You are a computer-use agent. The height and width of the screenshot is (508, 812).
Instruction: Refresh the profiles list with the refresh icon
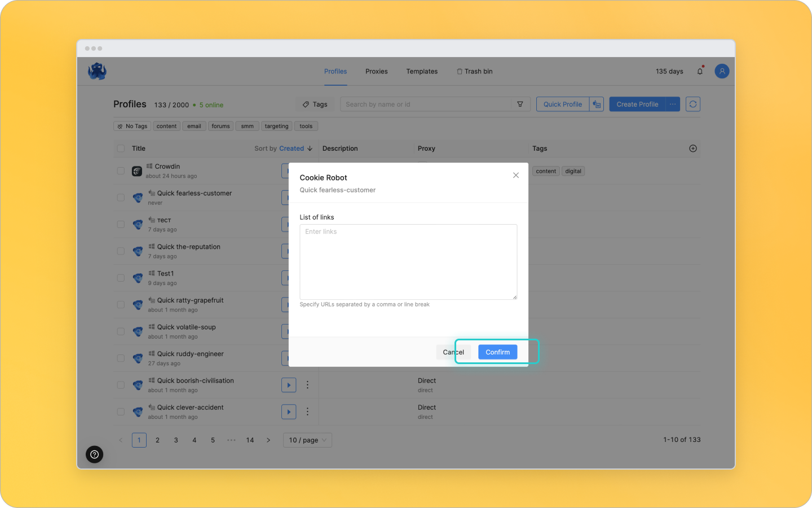[693, 104]
